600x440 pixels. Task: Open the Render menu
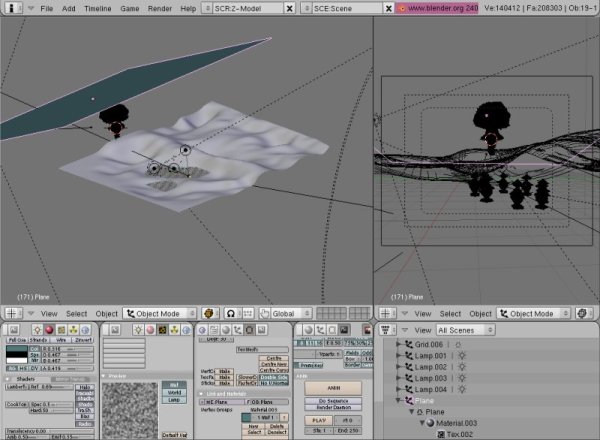160,8
